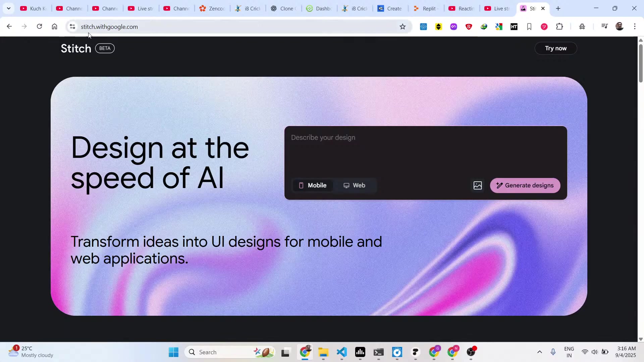Show hidden system tray icons
The height and width of the screenshot is (362, 644).
pos(539,352)
